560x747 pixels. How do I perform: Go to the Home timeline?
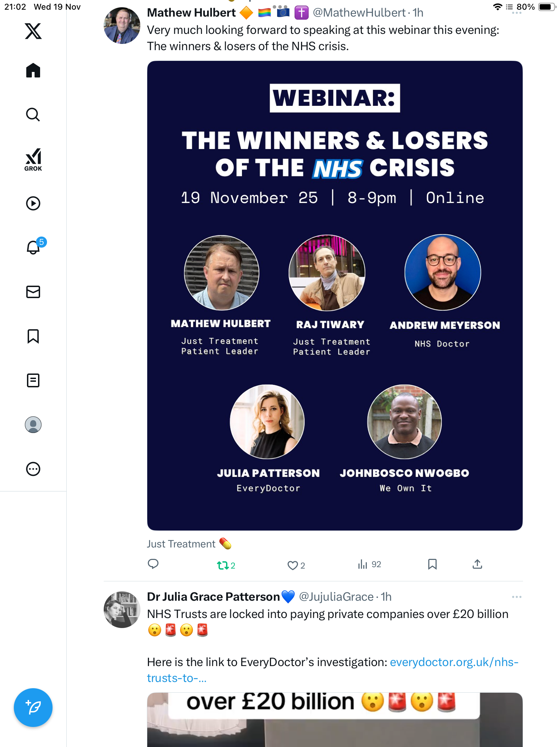tap(33, 71)
